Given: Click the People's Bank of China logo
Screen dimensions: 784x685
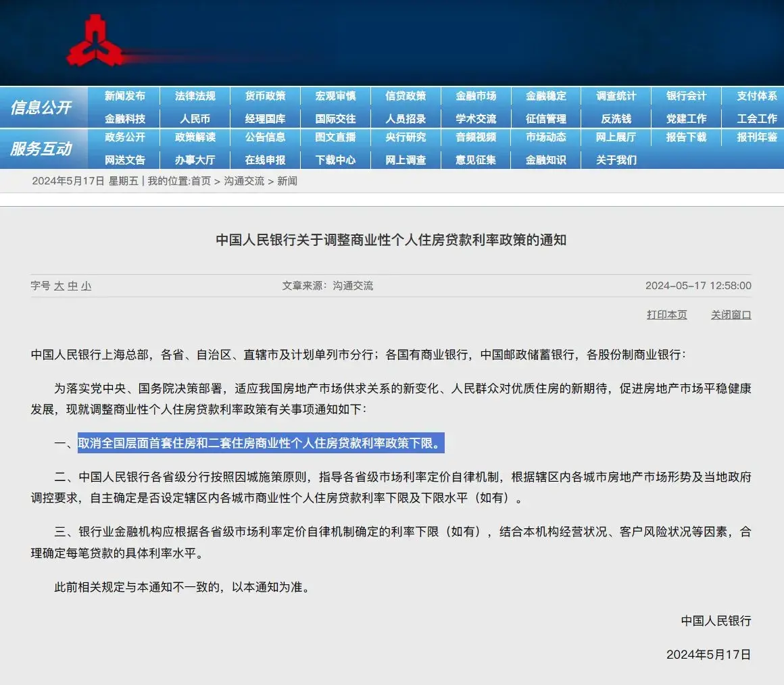Looking at the screenshot, I should tap(95, 41).
